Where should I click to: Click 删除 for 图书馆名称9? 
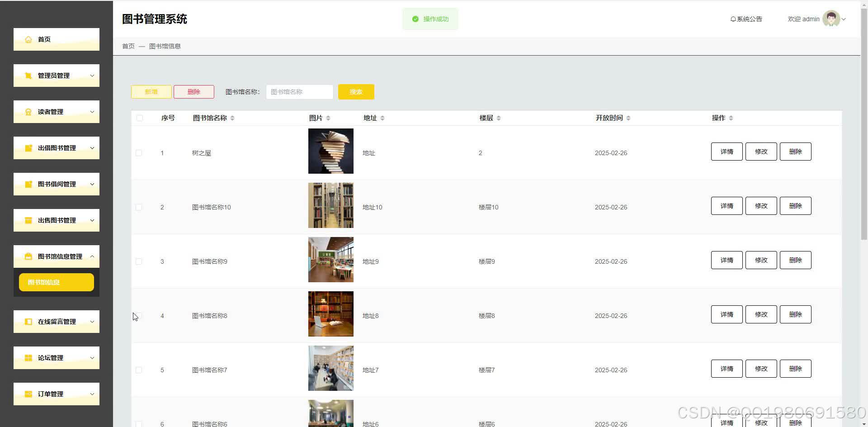796,260
